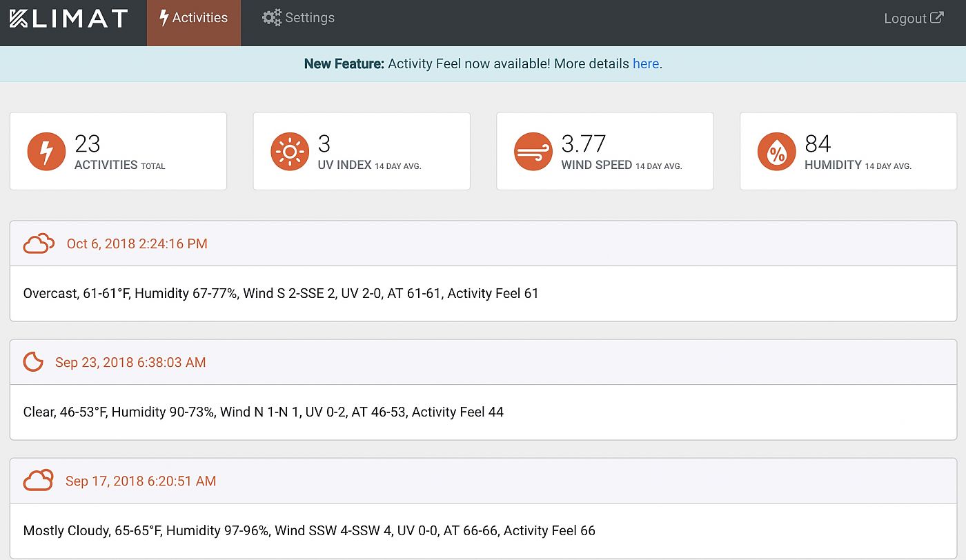Click the cloud icon on Sep 17 activity
Image resolution: width=966 pixels, height=560 pixels.
tap(39, 480)
